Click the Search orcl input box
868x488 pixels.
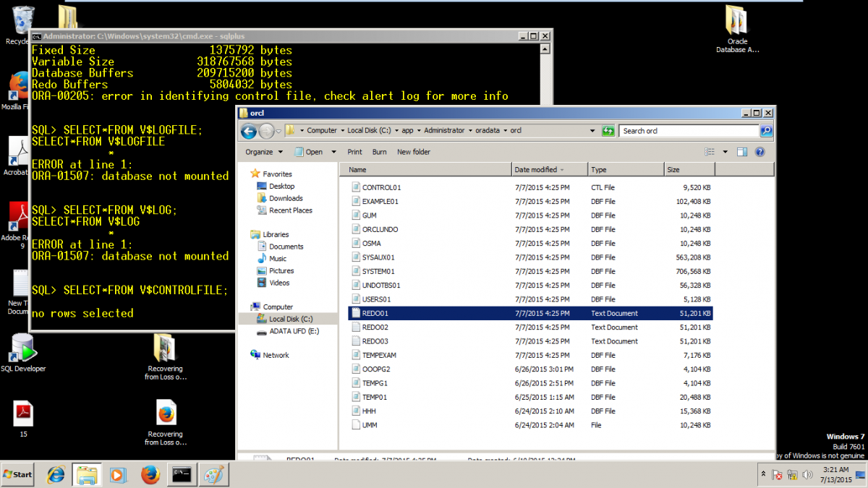[x=689, y=131]
